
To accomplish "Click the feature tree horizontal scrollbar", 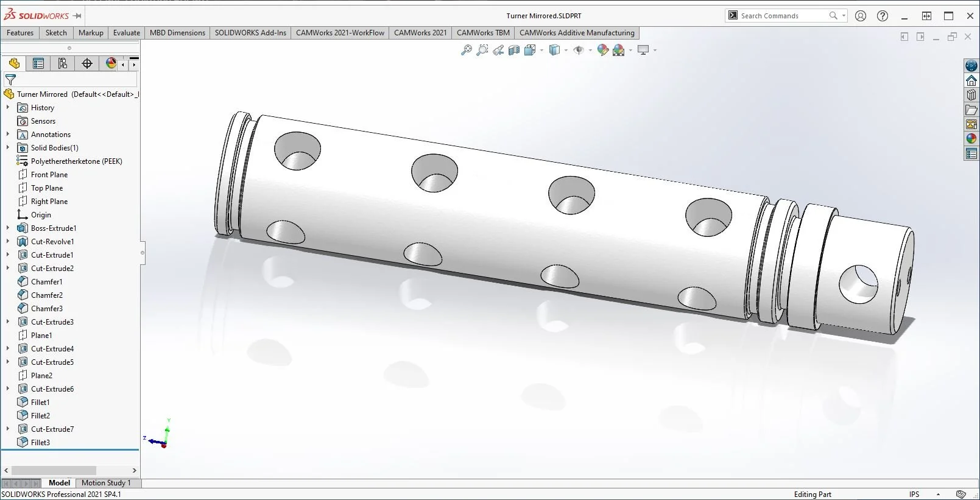I will (x=54, y=471).
